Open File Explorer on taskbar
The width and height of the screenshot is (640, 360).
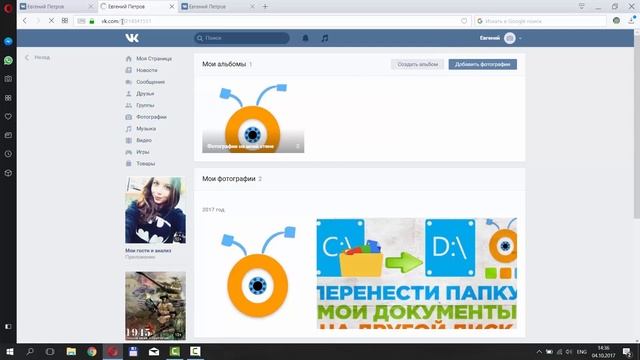coord(71,351)
